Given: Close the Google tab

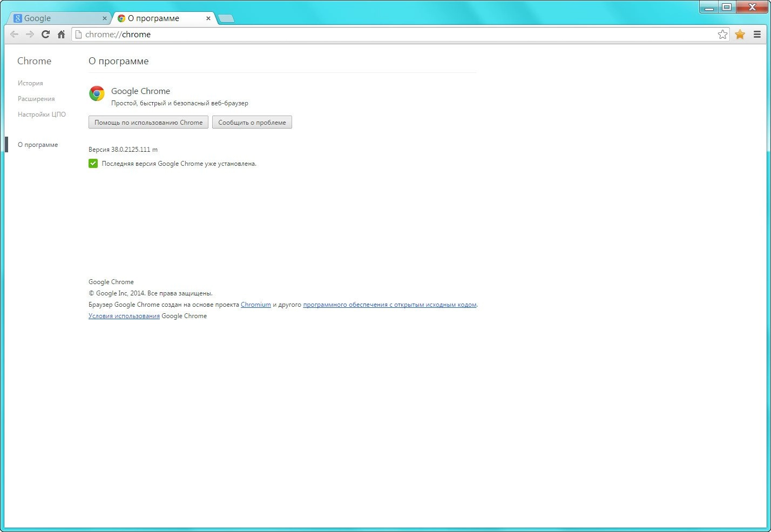Looking at the screenshot, I should 105,18.
